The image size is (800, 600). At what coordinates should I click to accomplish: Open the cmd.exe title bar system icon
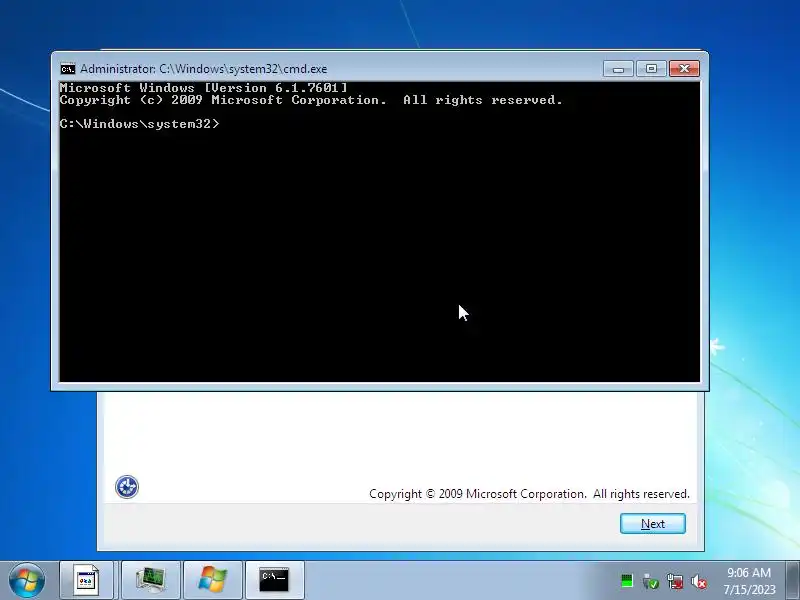pos(67,69)
